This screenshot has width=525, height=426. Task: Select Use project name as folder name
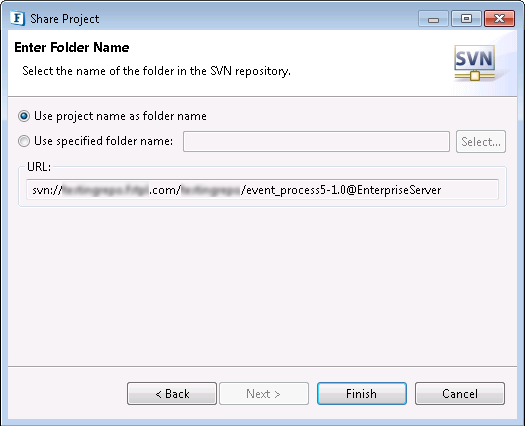tap(24, 116)
